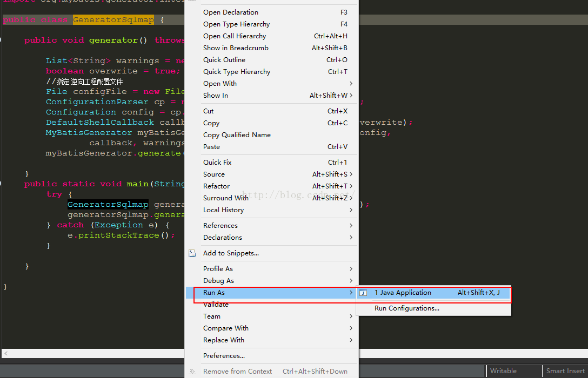Choose Copy Qualified Name
Screen dimensions: 588x378
(x=237, y=135)
